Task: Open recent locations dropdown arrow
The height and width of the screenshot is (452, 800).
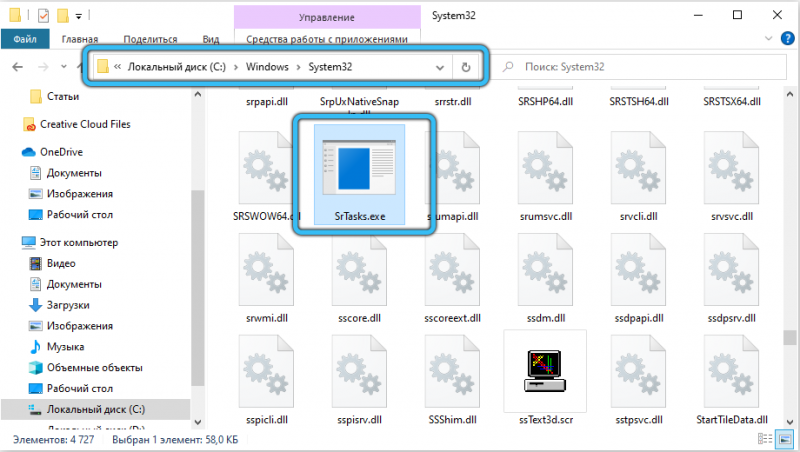Action: pos(63,67)
